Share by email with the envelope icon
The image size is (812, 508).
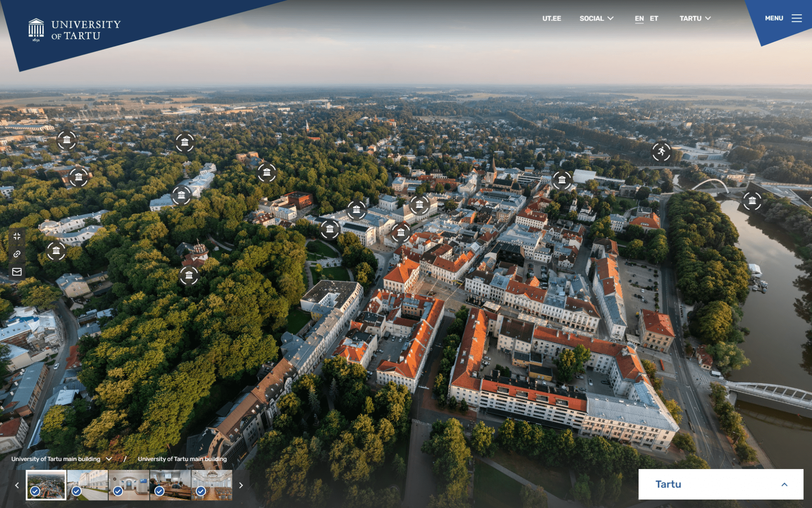[17, 272]
